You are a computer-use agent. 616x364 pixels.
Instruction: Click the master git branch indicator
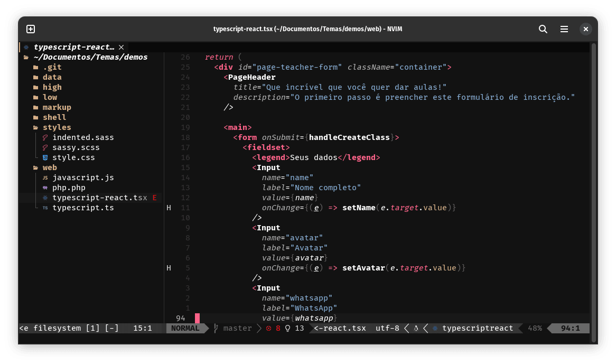[237, 329]
